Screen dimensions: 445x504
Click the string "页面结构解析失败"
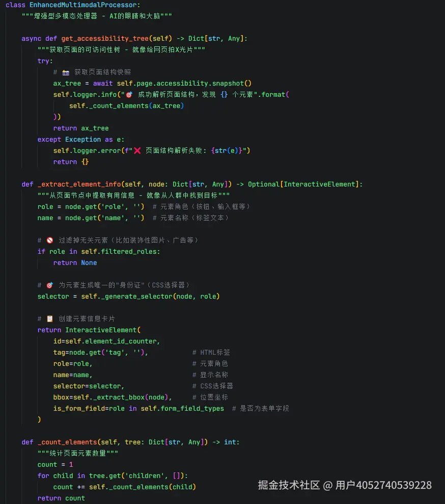pos(174,151)
